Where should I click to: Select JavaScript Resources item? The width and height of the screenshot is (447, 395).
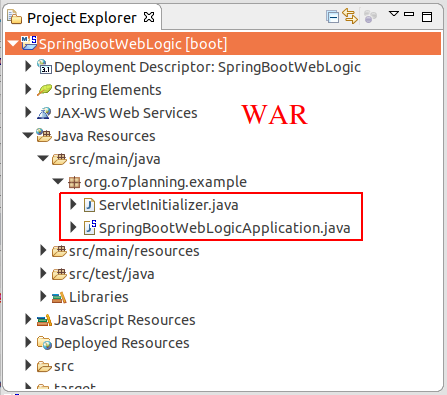(x=125, y=320)
